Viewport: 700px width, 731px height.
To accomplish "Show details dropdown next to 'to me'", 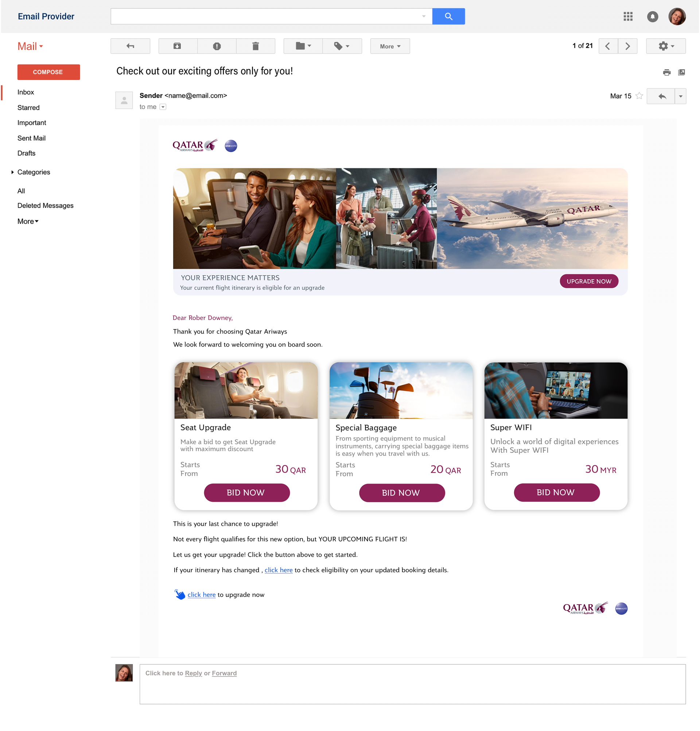I will point(163,107).
